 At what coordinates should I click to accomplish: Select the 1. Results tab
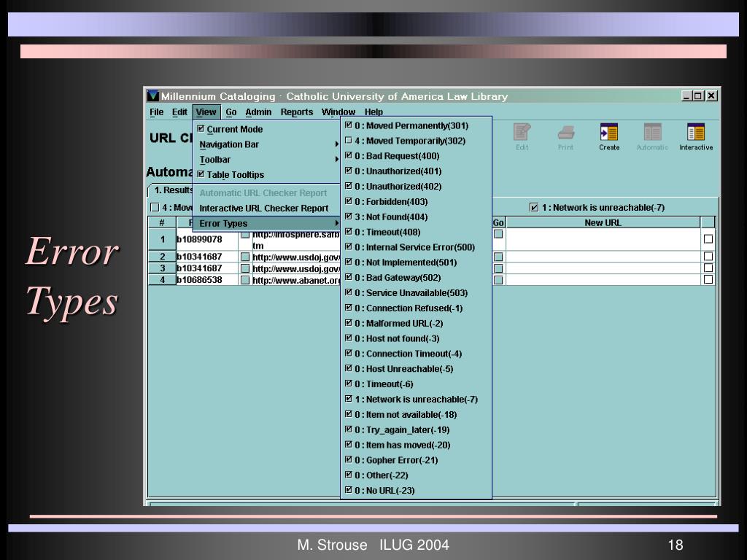[172, 190]
